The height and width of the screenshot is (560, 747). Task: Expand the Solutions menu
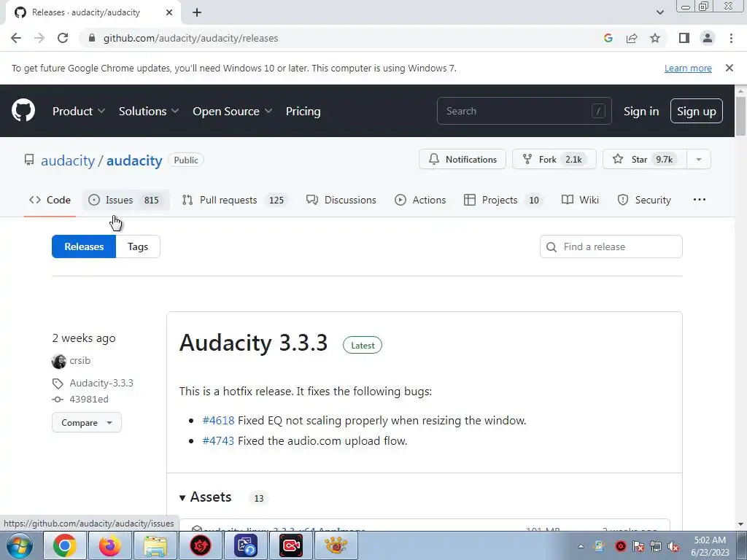pos(149,111)
